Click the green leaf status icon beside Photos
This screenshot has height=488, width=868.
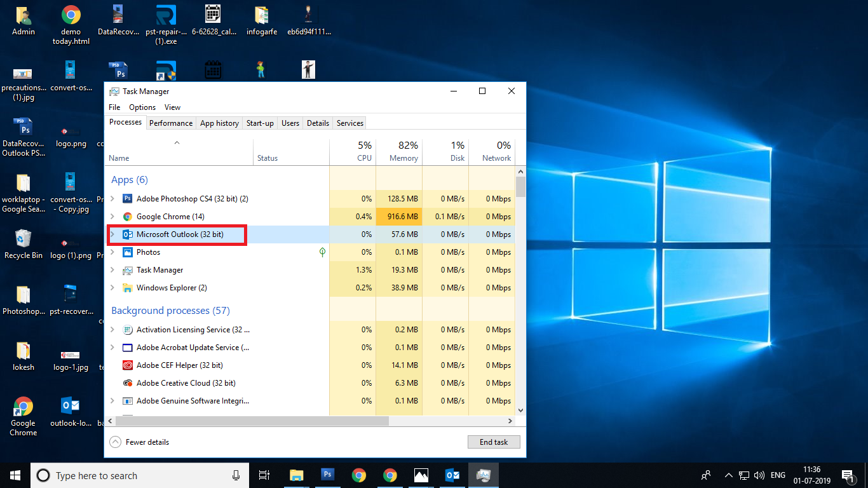point(322,252)
